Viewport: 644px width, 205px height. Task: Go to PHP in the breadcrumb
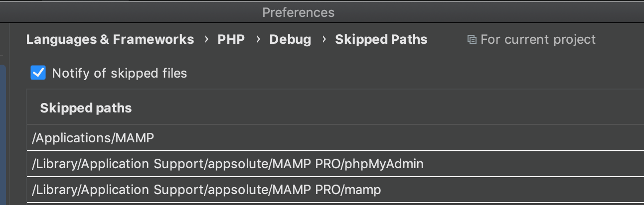coord(231,39)
